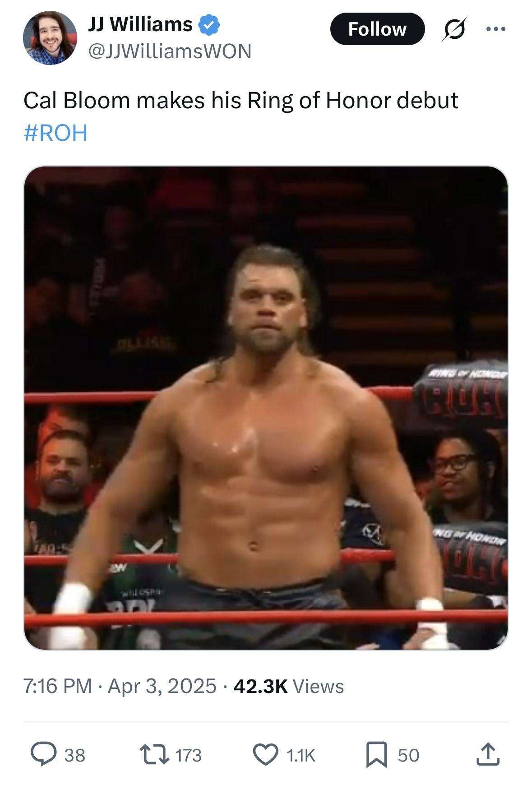Open the @JJWilliamsWON handle

[x=170, y=51]
